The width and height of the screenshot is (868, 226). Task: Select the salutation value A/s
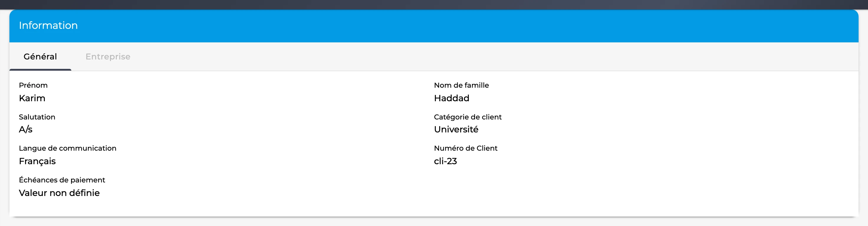tap(26, 129)
